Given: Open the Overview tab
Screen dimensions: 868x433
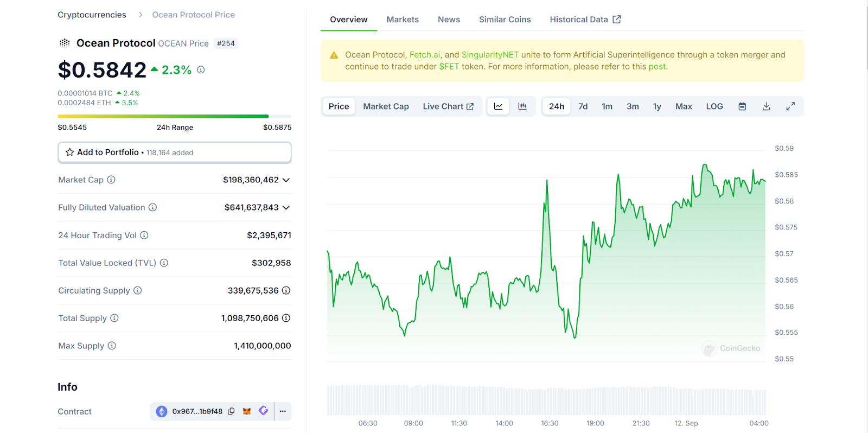Looking at the screenshot, I should [349, 20].
